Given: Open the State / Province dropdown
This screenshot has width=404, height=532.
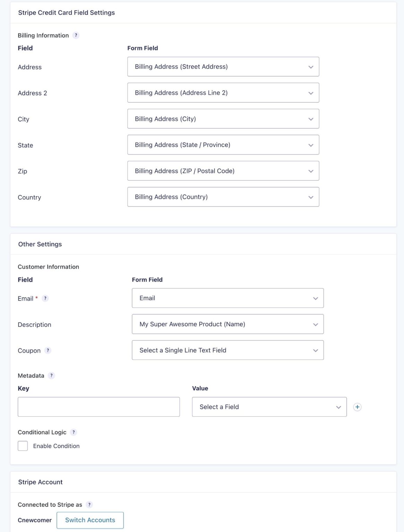Looking at the screenshot, I should point(223,145).
